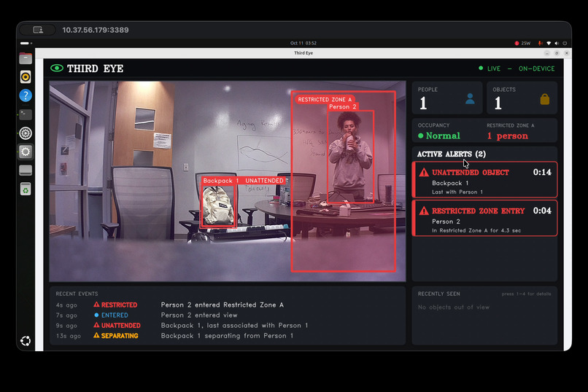Click the 0:04 alert timer

pos(542,211)
